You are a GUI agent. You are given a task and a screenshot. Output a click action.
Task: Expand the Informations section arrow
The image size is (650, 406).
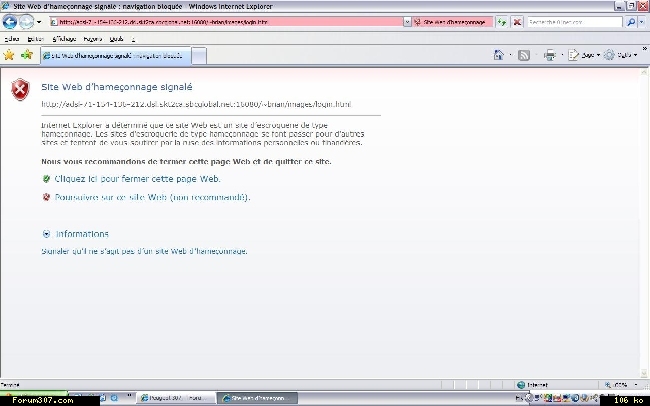[x=46, y=234]
